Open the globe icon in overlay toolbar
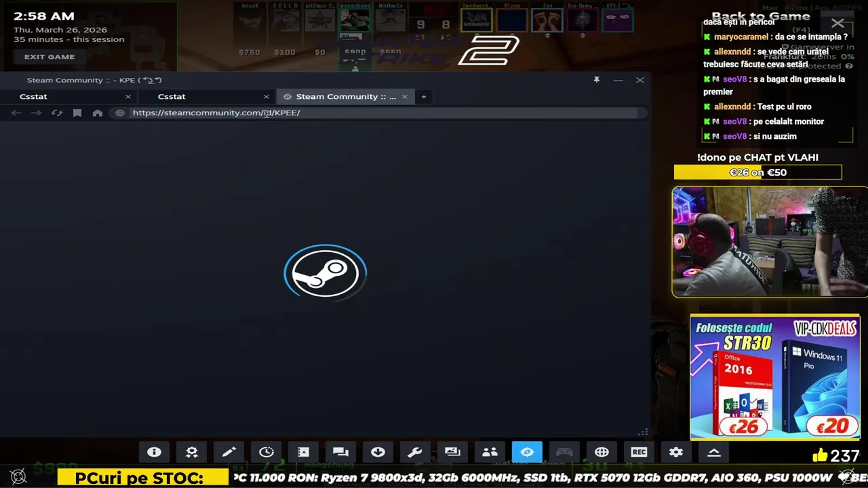Image resolution: width=868 pixels, height=488 pixels. (601, 452)
